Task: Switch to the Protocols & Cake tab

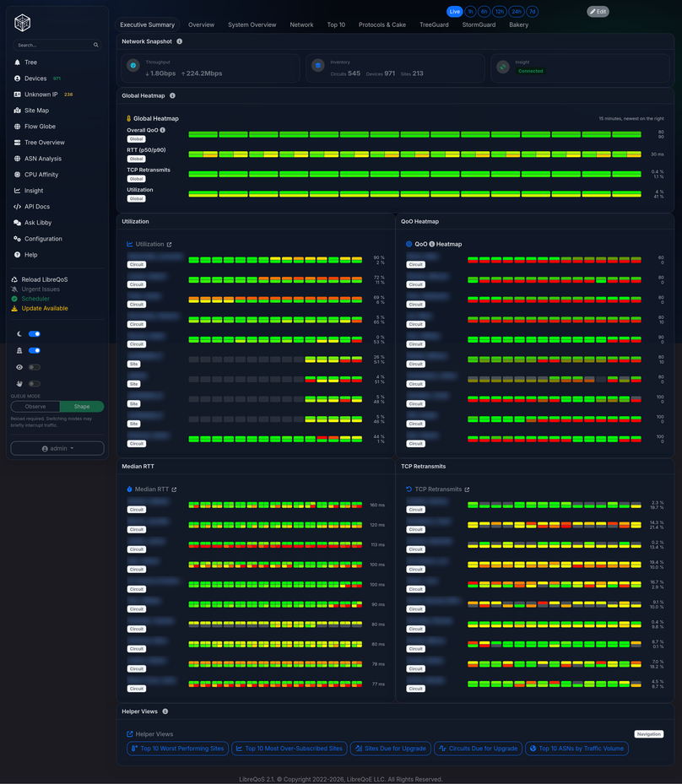Action: click(382, 24)
